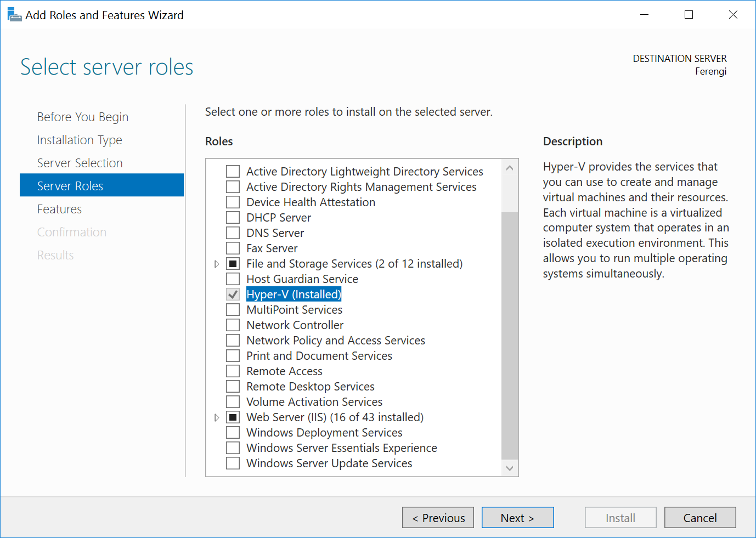Select Host Guardian Service label
This screenshot has width=756, height=538.
302,279
